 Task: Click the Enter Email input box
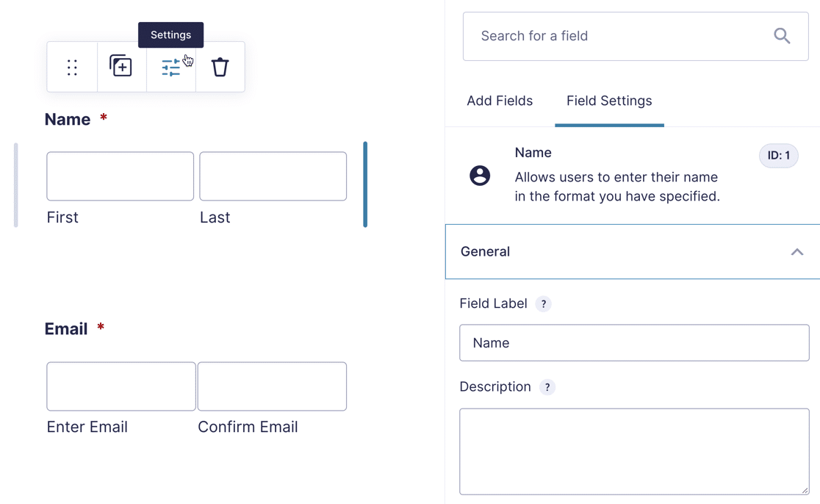click(121, 386)
